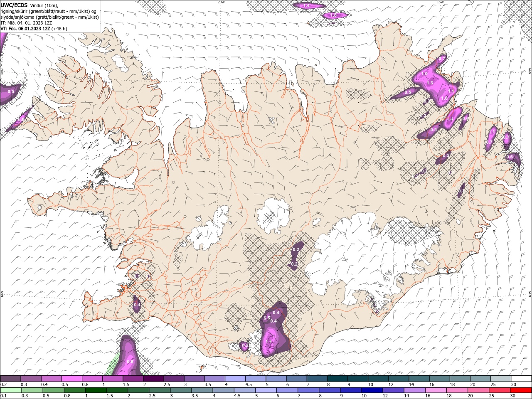This screenshot has height=399, width=532.
Task: Select the darkest green swatch labeled 1, lower scale
Action: tap(96, 390)
